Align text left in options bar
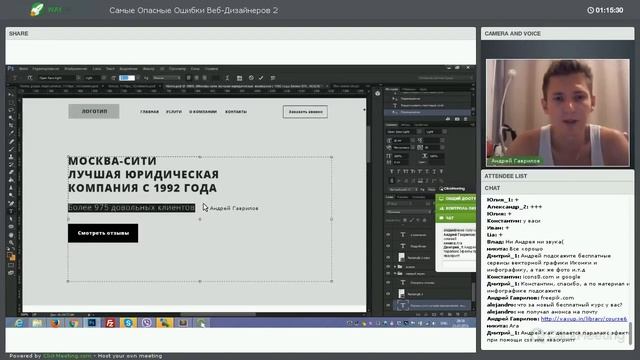 (189, 78)
